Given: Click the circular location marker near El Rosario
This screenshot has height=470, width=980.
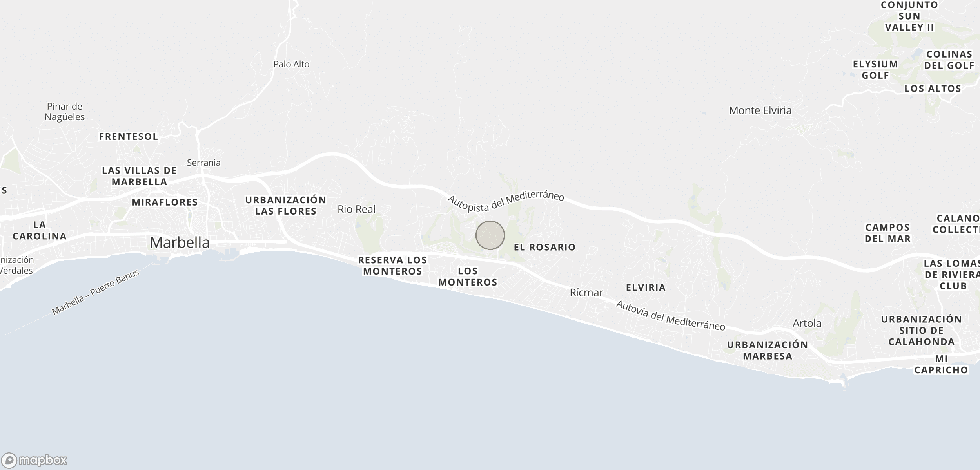Looking at the screenshot, I should pyautogui.click(x=490, y=235).
